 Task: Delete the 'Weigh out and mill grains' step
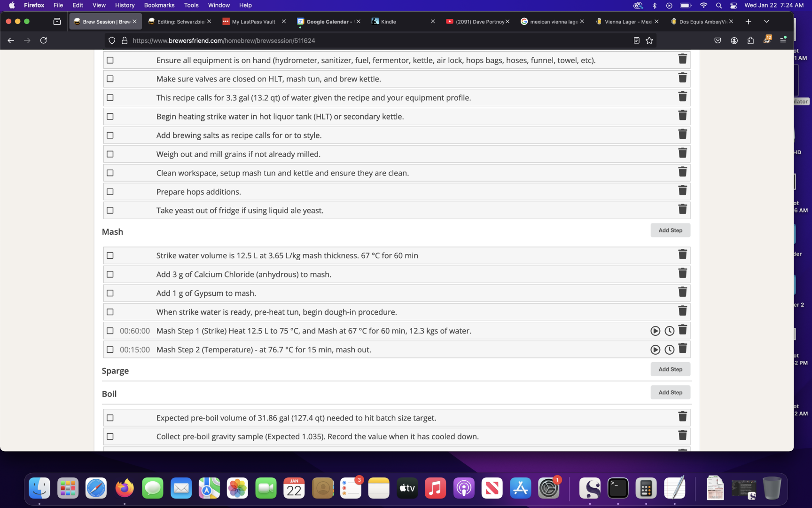[x=682, y=153]
